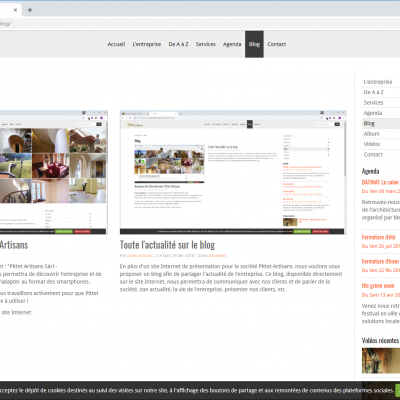Focus the browser address bar
This screenshot has height=400, width=400.
[200, 24]
